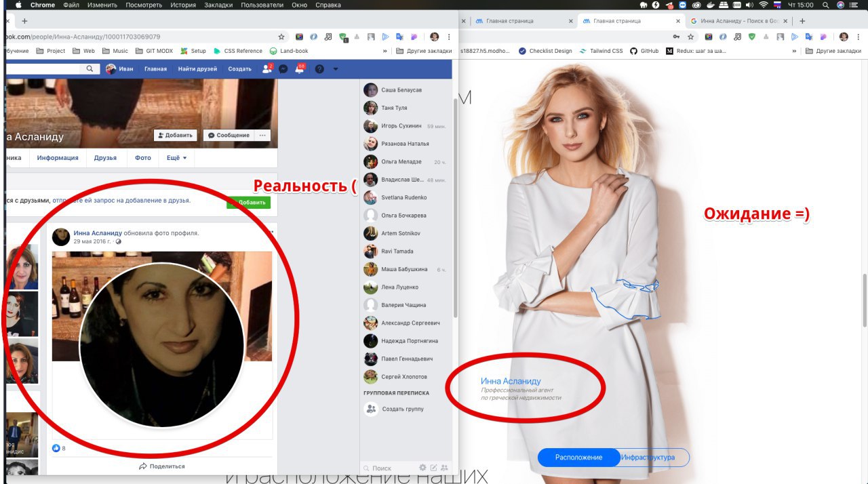Click the chat sidebar Поиск field

(390, 468)
